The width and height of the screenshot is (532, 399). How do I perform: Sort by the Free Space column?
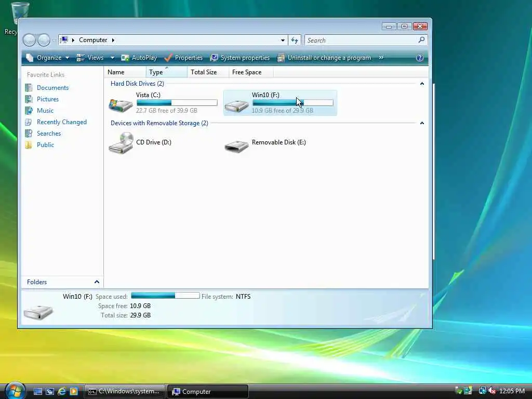251,72
